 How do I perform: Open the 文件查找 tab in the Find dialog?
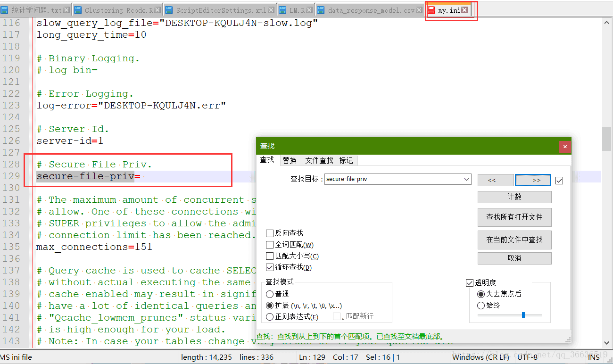pyautogui.click(x=319, y=160)
